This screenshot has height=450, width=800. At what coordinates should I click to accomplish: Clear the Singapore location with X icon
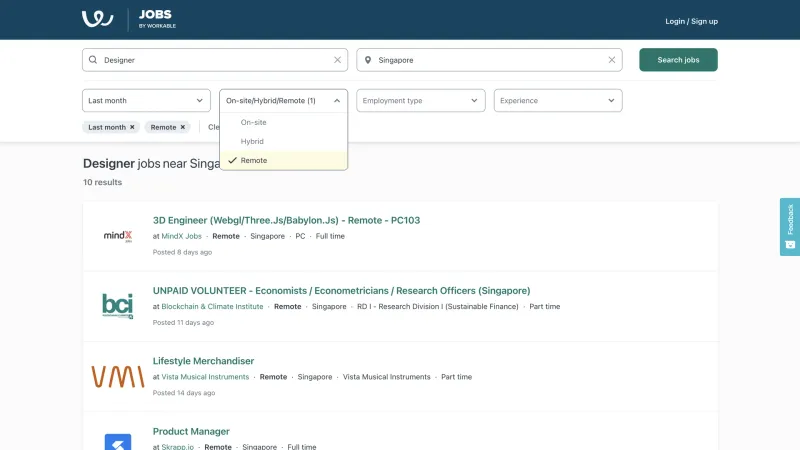coord(612,60)
